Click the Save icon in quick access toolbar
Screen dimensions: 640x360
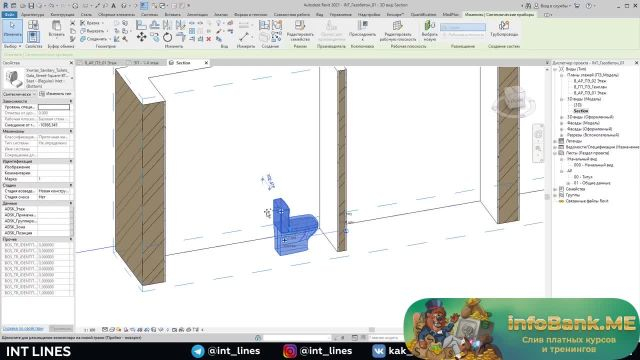[x=31, y=6]
